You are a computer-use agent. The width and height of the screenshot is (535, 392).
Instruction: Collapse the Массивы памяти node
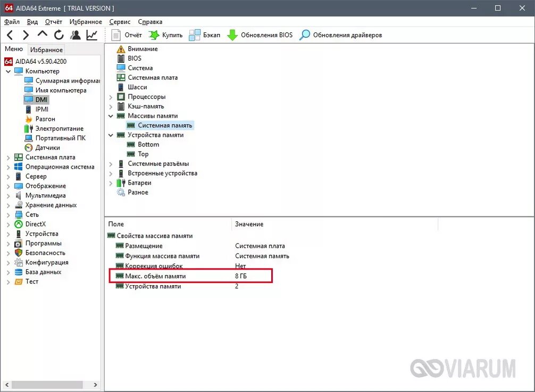(x=111, y=116)
